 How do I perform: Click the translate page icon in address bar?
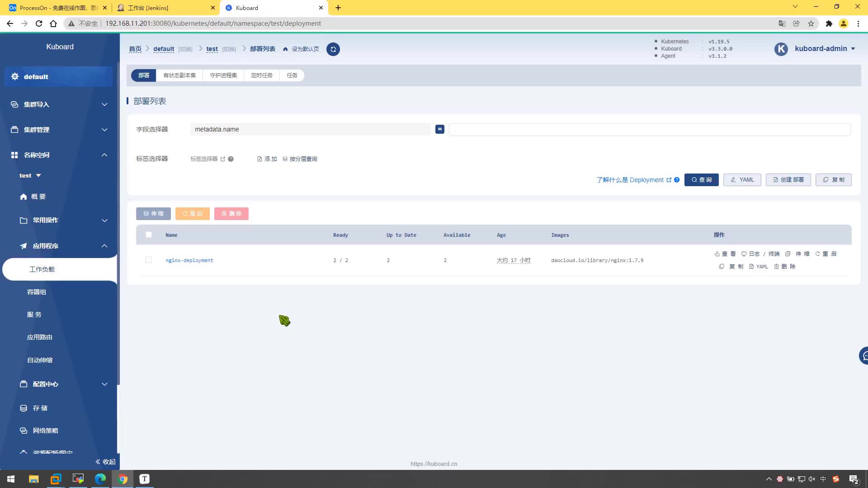(x=782, y=23)
